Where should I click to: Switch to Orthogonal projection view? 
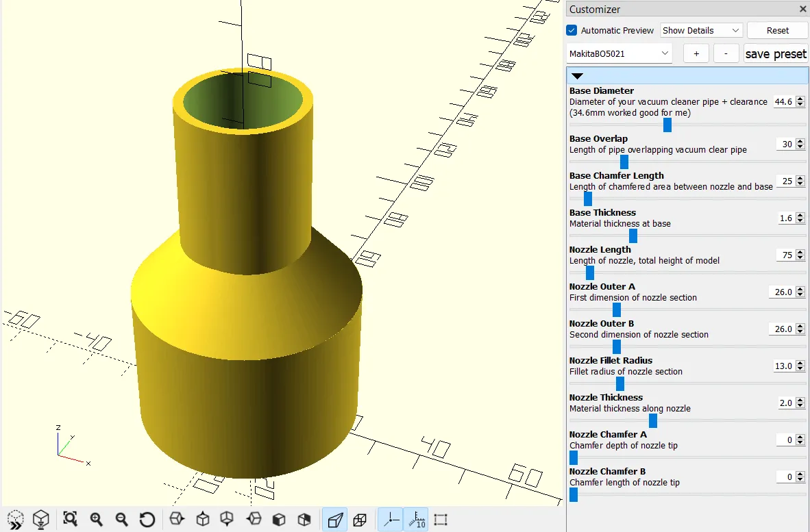click(360, 520)
